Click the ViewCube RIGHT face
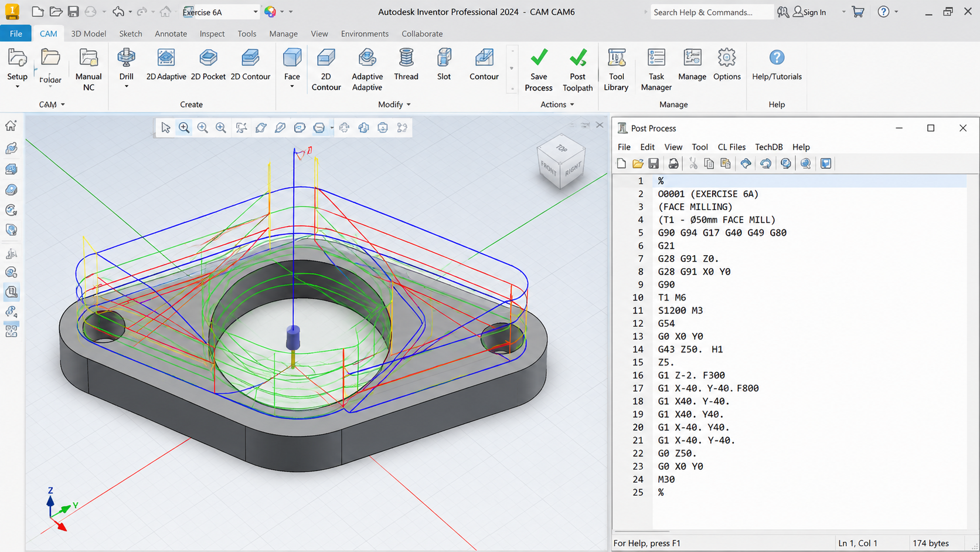 [x=573, y=170]
